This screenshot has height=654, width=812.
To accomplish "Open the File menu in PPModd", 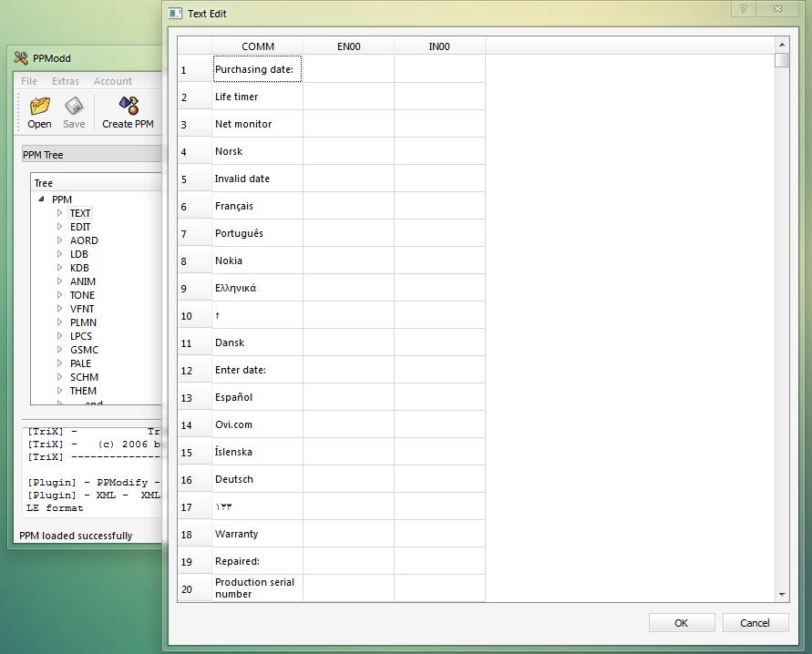I will click(x=29, y=81).
